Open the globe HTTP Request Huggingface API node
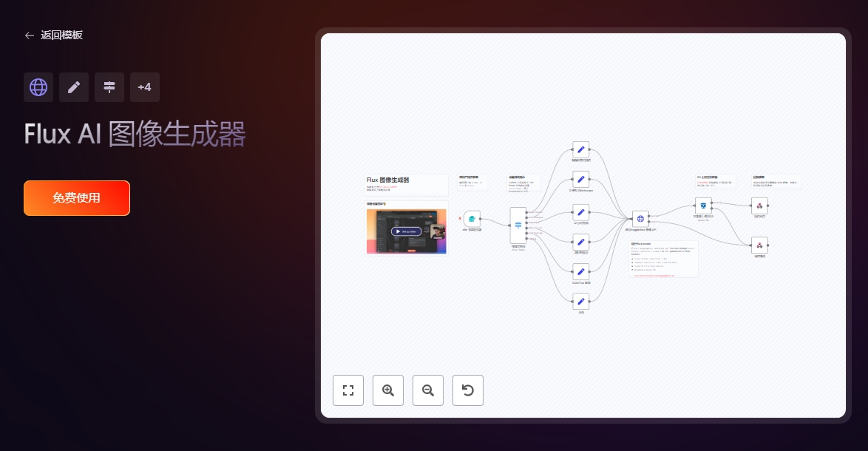The width and height of the screenshot is (868, 451). click(x=640, y=218)
